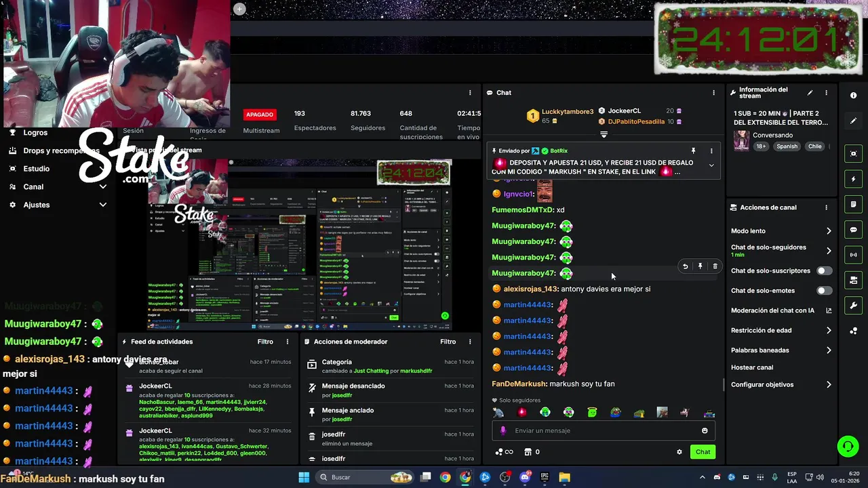Reply to the hovered Muugiwaraboy47 message

click(685, 266)
